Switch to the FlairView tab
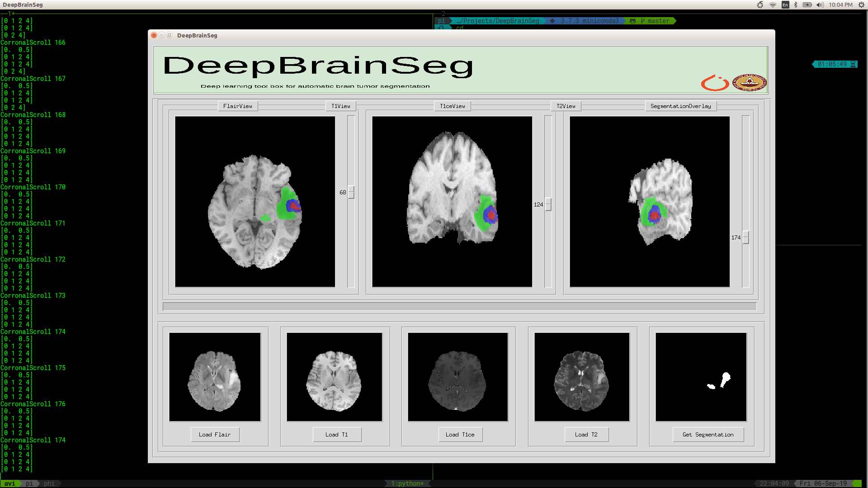Screen dimensions: 868x488 [x=237, y=106]
